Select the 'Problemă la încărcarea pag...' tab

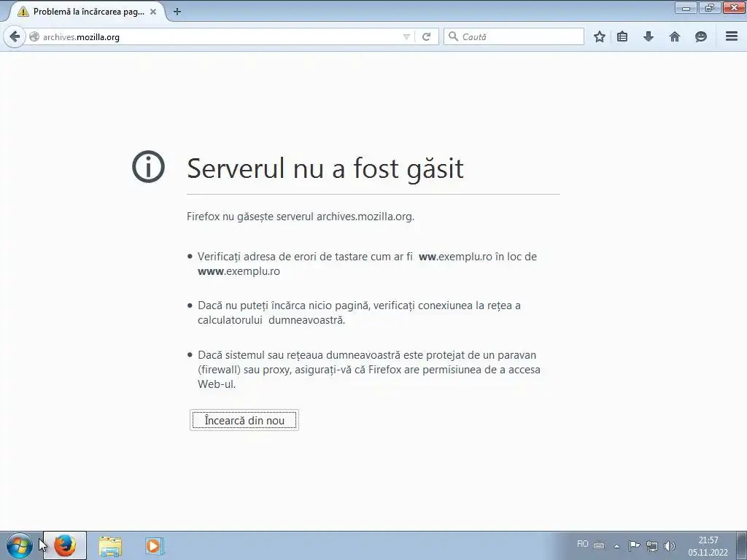(x=86, y=12)
